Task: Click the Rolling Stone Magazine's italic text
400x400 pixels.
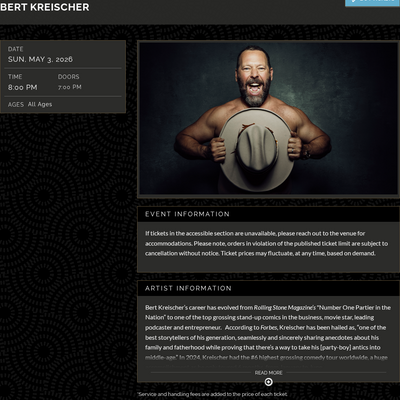Action: coord(285,307)
